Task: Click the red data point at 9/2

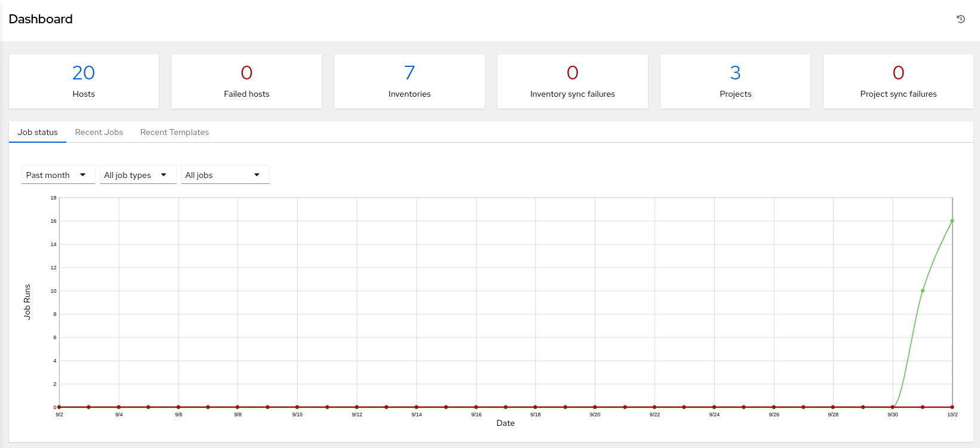Action: coord(59,407)
